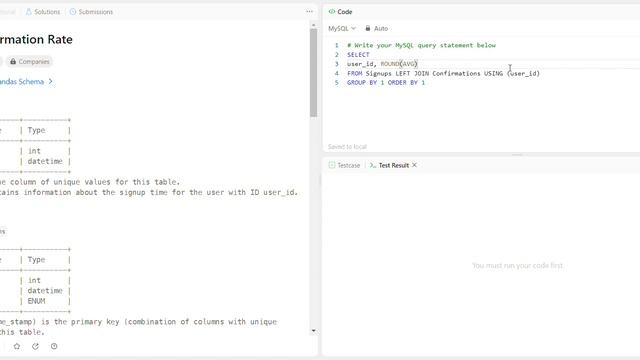Click the scrollbar down arrow
The image size is (640, 360).
coord(313,331)
